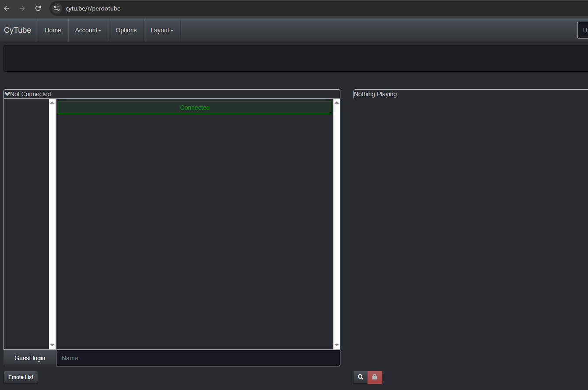
Task: Expand the Layout dropdown menu
Action: tap(162, 30)
